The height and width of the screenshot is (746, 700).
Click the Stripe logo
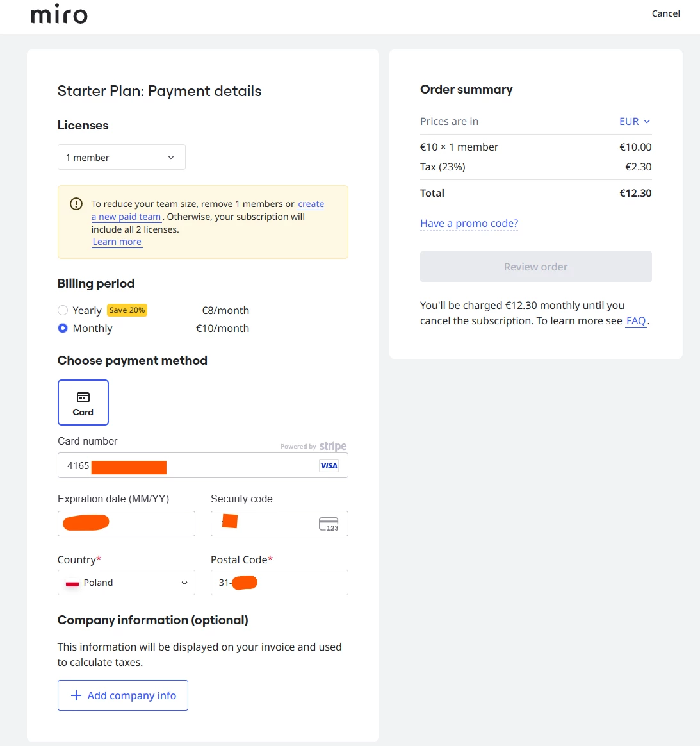click(x=333, y=446)
